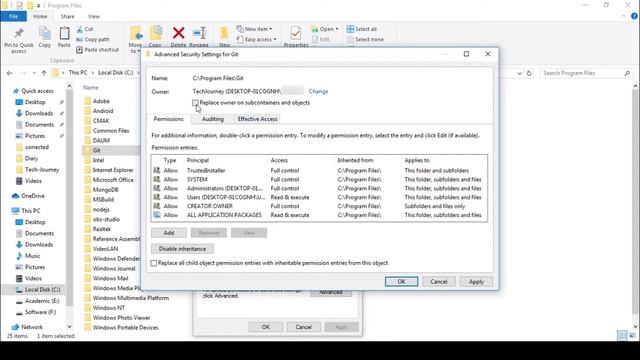Open the Permissions tab
The width and height of the screenshot is (640, 360).
coord(169,119)
